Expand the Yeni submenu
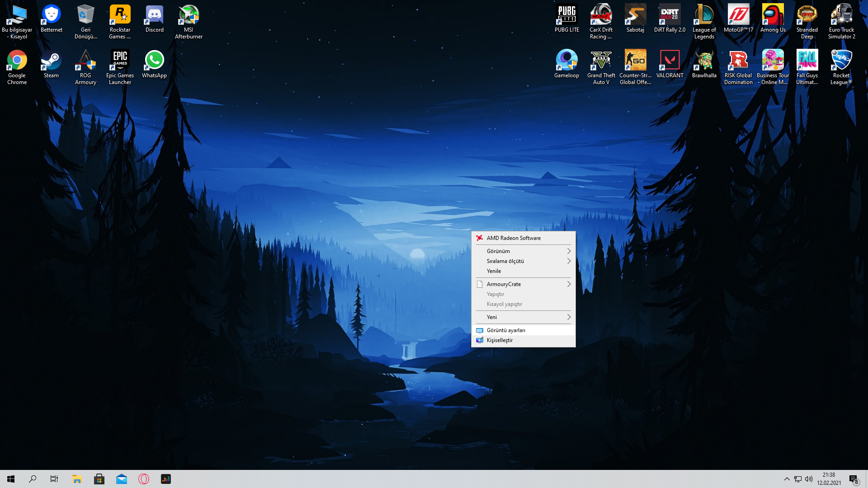 (x=524, y=317)
